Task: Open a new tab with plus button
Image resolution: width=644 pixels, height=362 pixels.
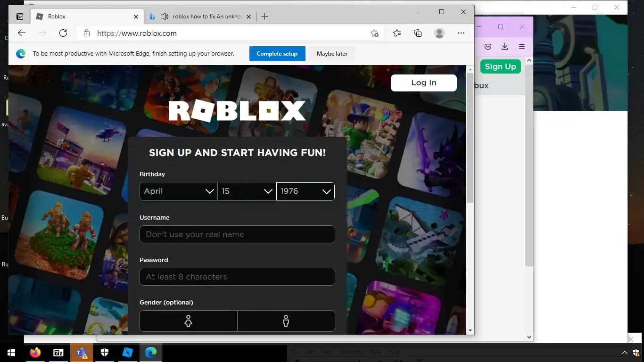Action: click(x=264, y=16)
